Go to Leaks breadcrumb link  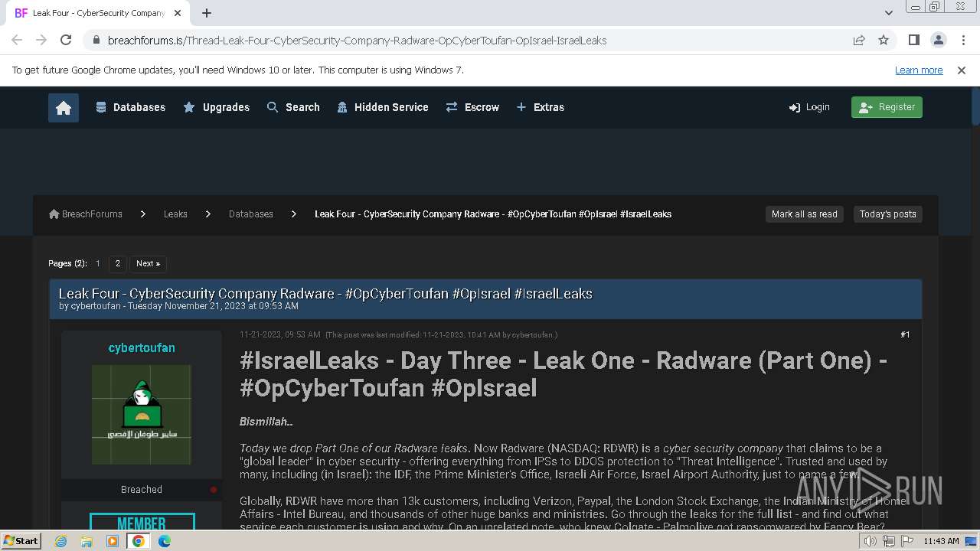point(175,214)
